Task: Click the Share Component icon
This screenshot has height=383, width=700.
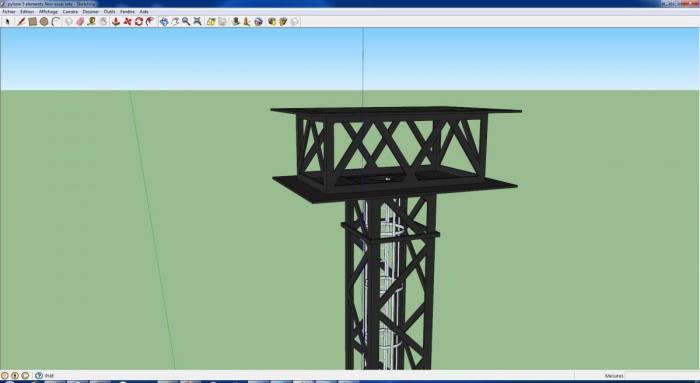Action: point(295,21)
